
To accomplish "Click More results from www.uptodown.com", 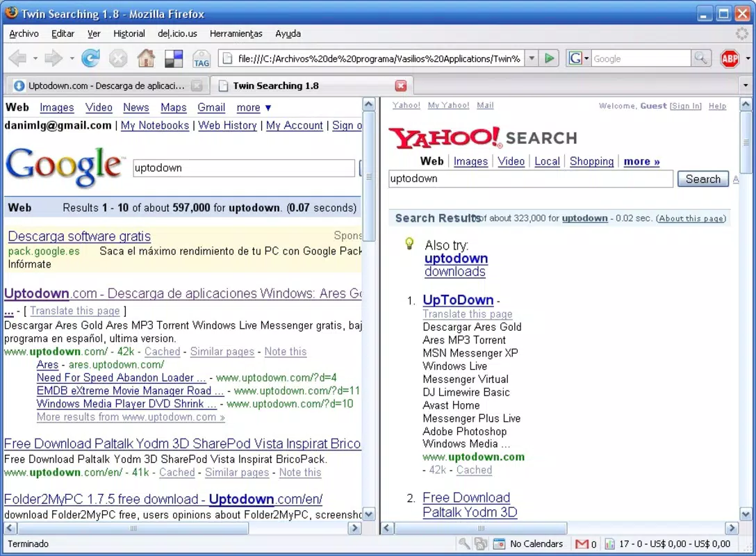I will click(131, 416).
